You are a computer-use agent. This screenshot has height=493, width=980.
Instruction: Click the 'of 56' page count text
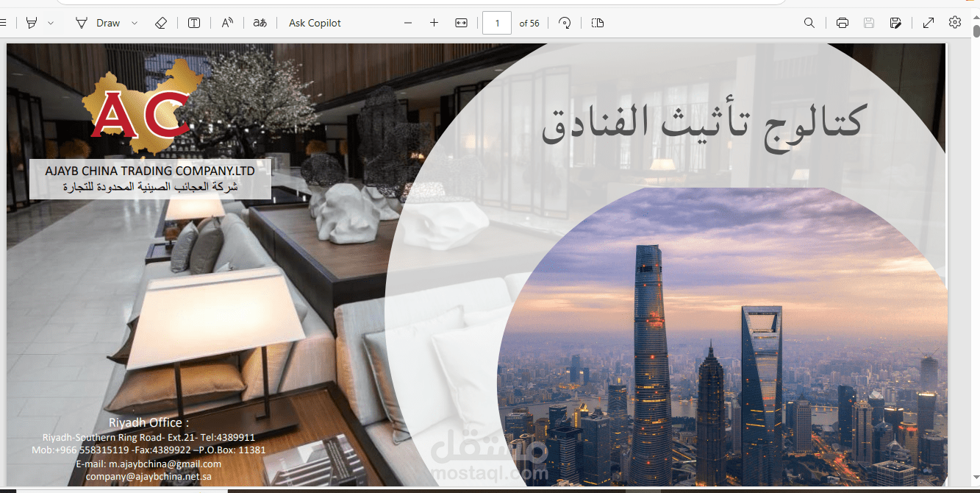(529, 23)
